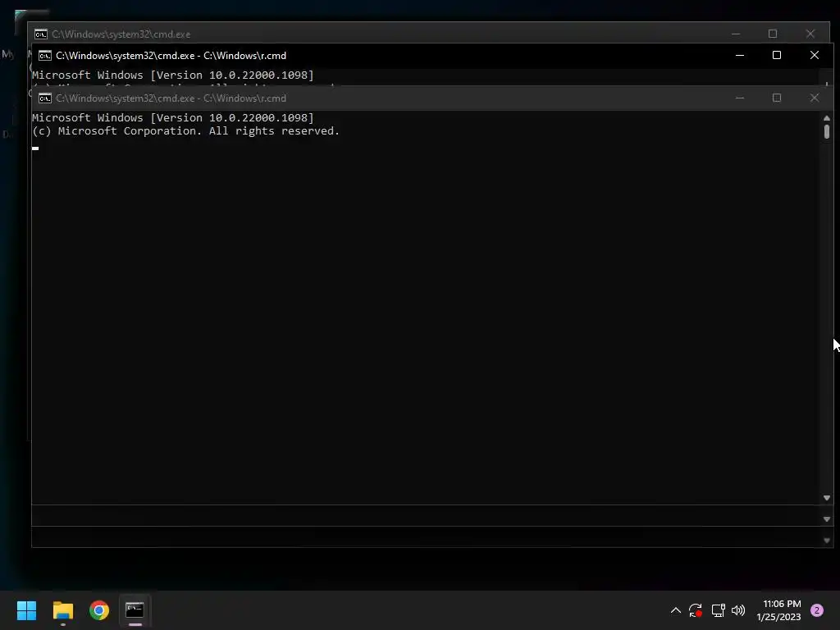Close the middle highlighted r.cmd window
This screenshot has height=630, width=840.
(815, 55)
